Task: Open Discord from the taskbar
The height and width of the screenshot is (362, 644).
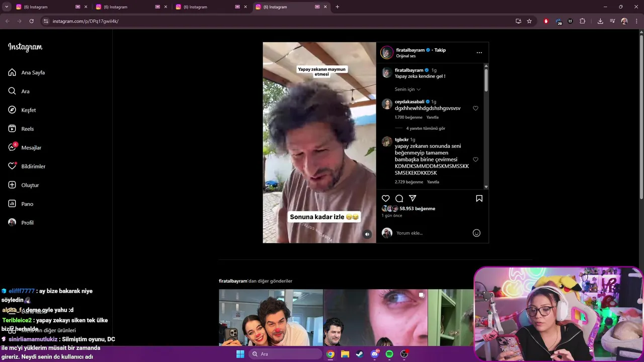Action: coord(375,354)
